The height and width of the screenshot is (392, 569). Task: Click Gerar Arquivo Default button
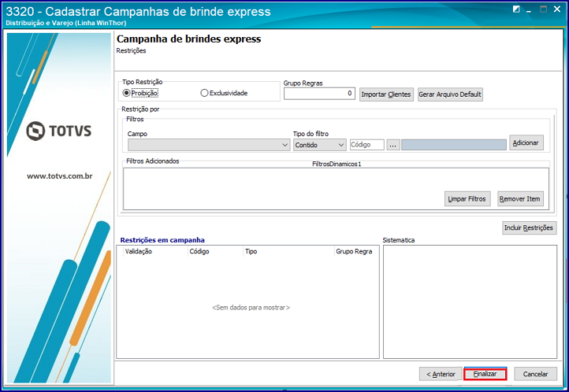point(450,94)
